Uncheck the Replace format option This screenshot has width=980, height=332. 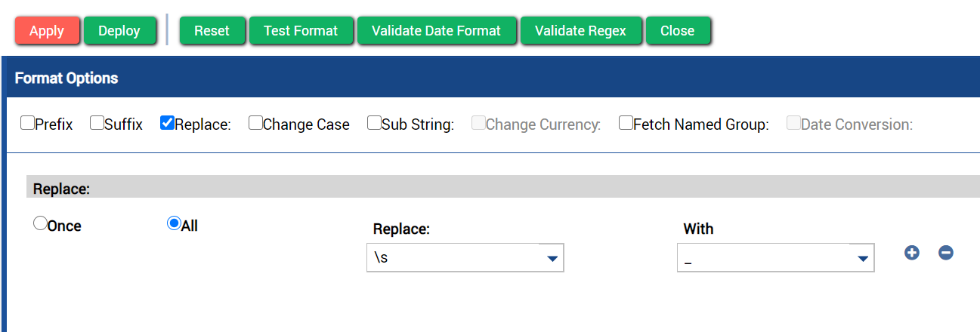[x=167, y=123]
